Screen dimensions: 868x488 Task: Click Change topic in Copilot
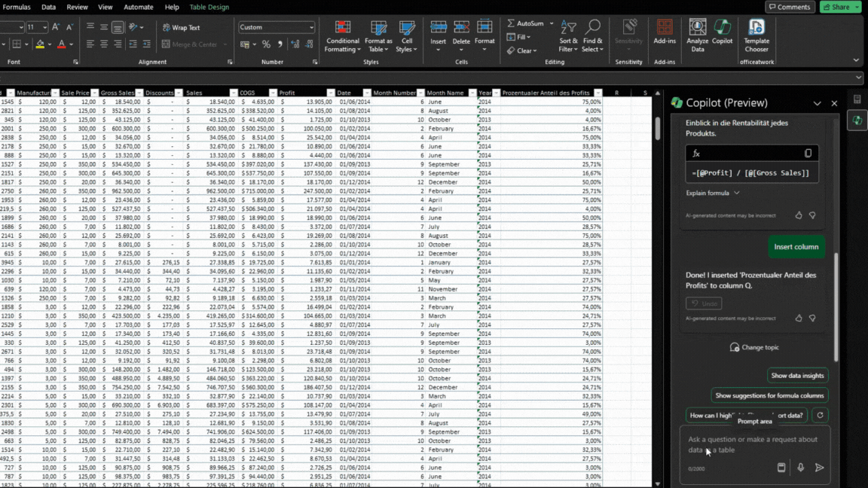[x=754, y=347]
